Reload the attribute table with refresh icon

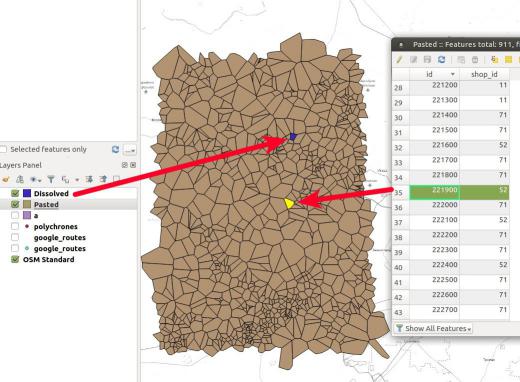tap(442, 60)
